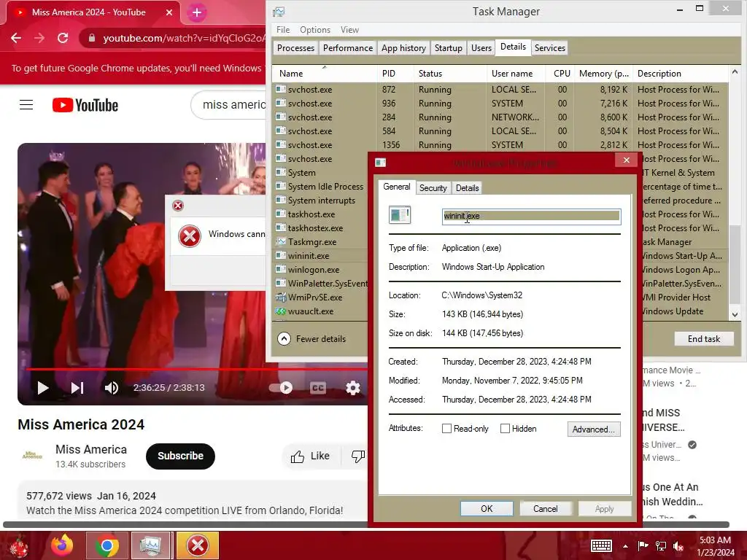Open Task Manager File menu

pyautogui.click(x=283, y=29)
